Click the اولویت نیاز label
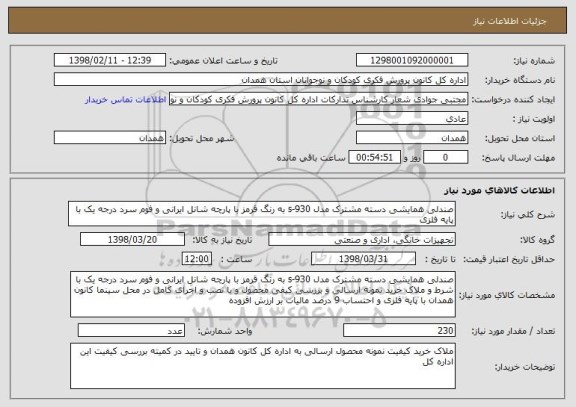 click(534, 119)
